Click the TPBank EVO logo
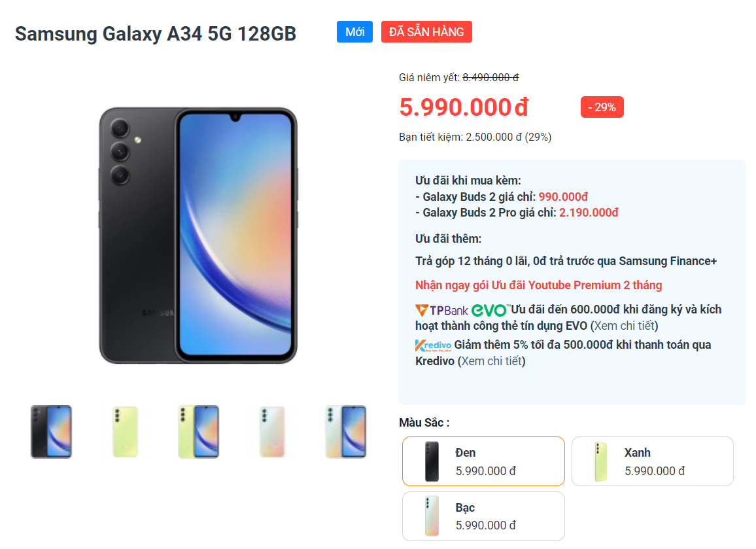The width and height of the screenshot is (756, 549). [462, 310]
